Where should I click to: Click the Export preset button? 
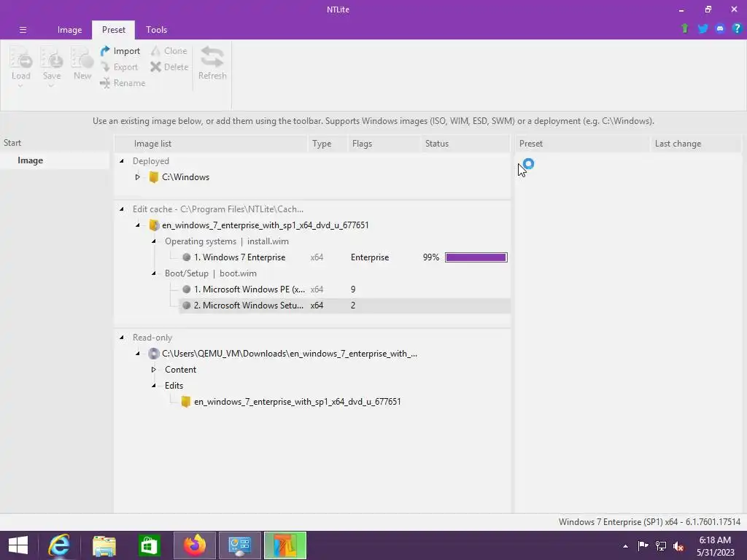tap(120, 67)
